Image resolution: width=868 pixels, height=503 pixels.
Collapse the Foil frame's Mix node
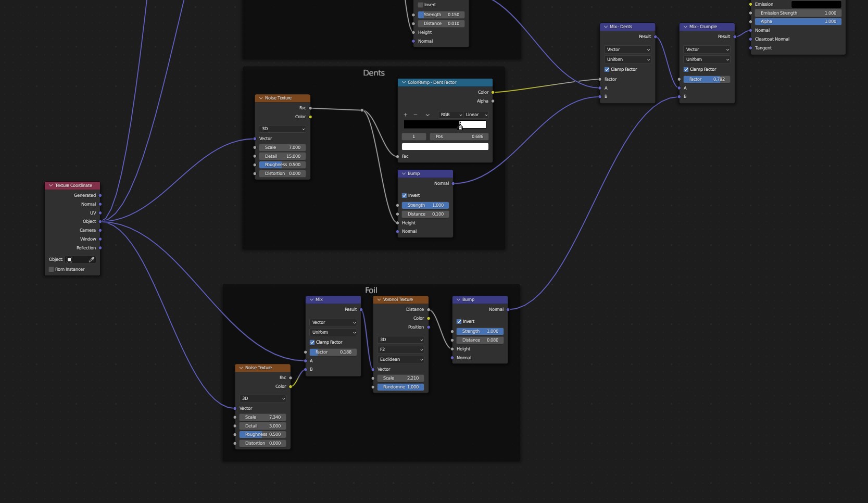[x=311, y=299]
